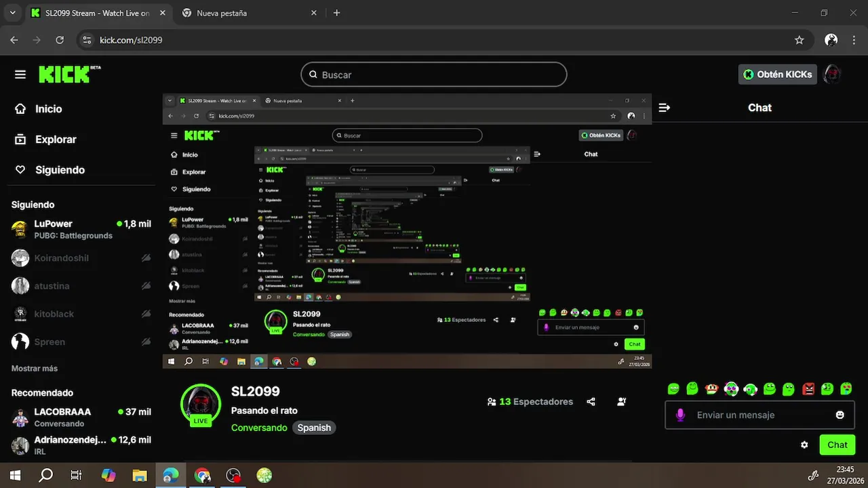
Task: Click the Obtén KICKs button
Action: 777,75
